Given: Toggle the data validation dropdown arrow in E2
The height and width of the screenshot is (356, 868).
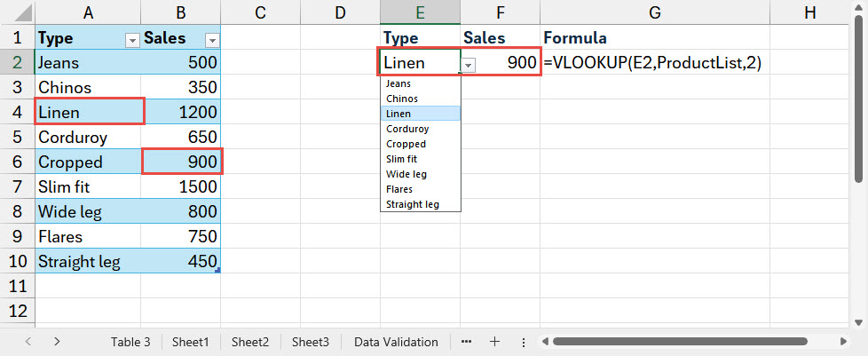Looking at the screenshot, I should point(469,65).
